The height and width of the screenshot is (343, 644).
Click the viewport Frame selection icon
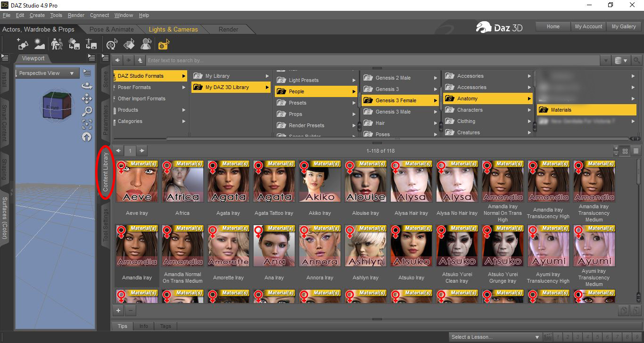coord(87,124)
